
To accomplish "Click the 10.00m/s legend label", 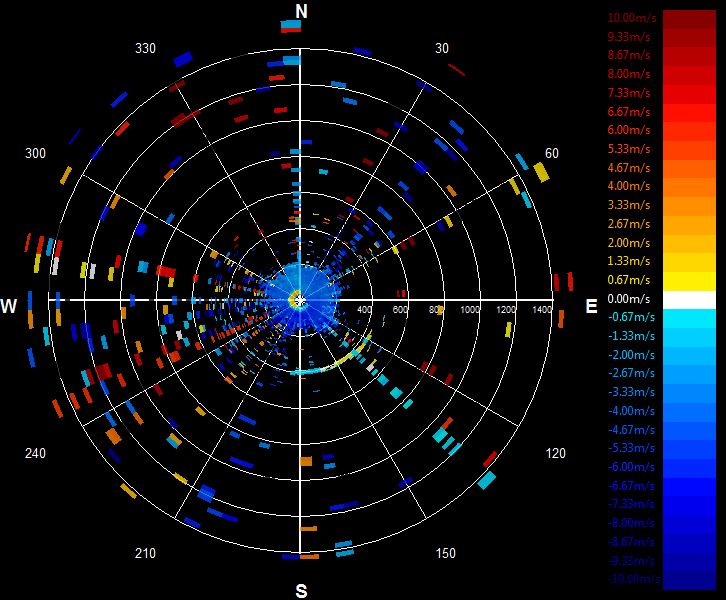I will click(x=632, y=18).
